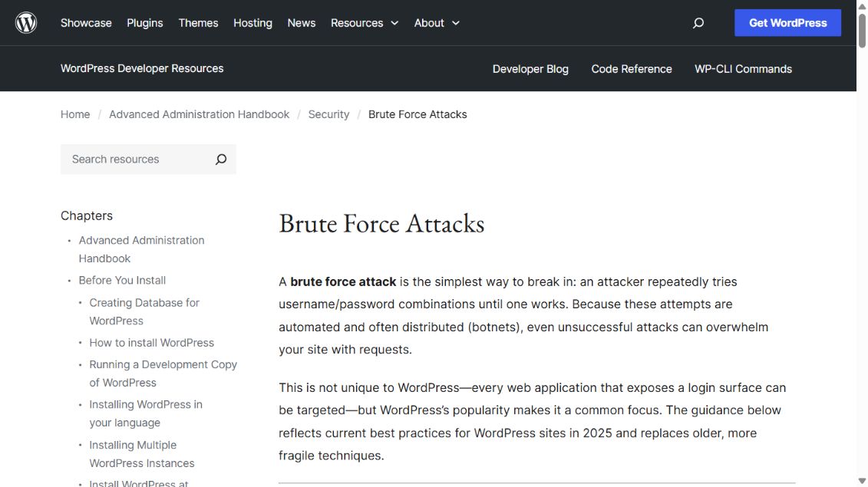Open Themes in the top navigation
The width and height of the screenshot is (868, 487).
pos(198,23)
